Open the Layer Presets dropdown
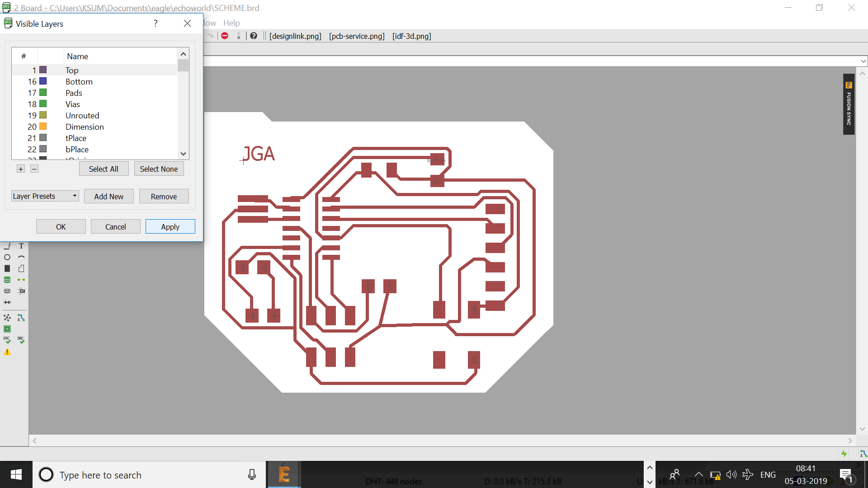Viewport: 868px width, 488px height. 45,196
